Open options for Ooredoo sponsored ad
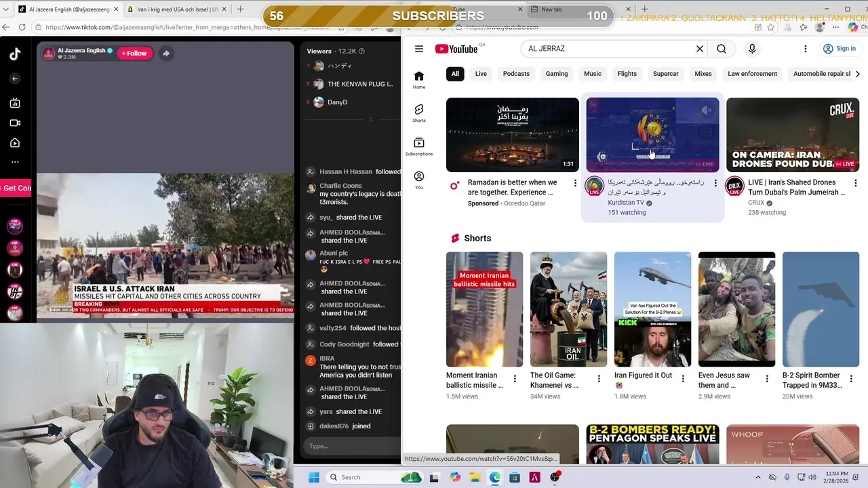This screenshot has height=488, width=868. (575, 183)
